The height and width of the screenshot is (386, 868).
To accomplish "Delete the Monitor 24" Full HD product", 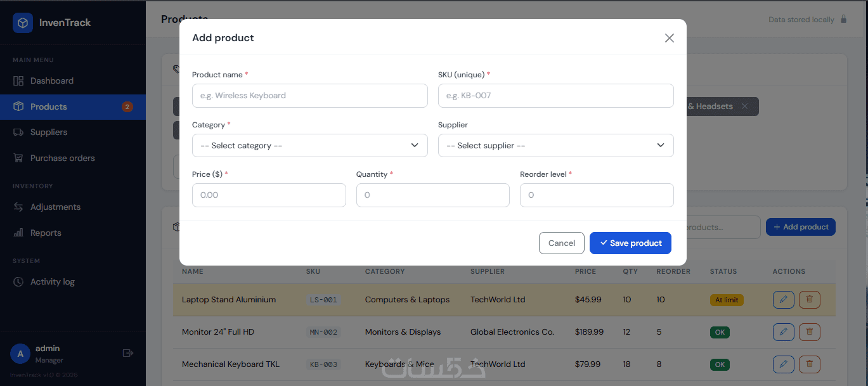I will [810, 332].
